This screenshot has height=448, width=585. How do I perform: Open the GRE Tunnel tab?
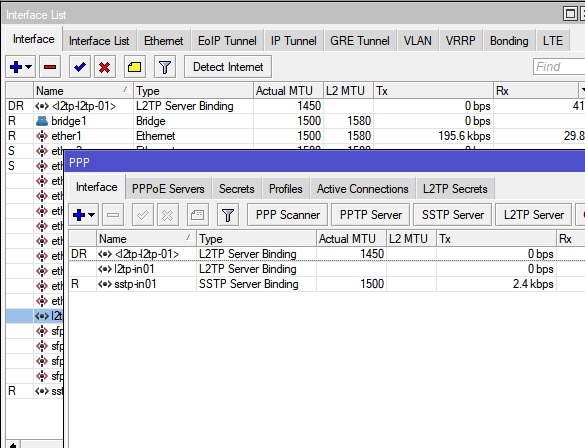click(360, 41)
